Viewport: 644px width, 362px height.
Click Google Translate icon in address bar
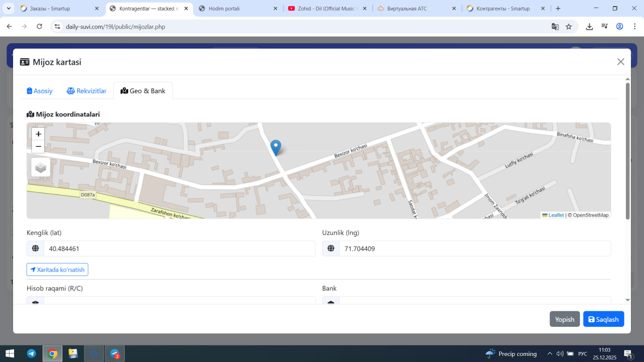[555, 27]
